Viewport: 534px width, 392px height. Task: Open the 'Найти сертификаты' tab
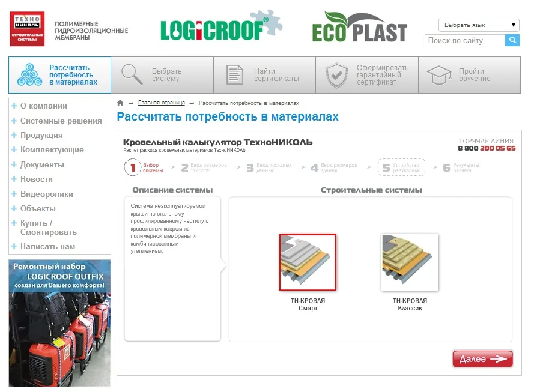[265, 75]
